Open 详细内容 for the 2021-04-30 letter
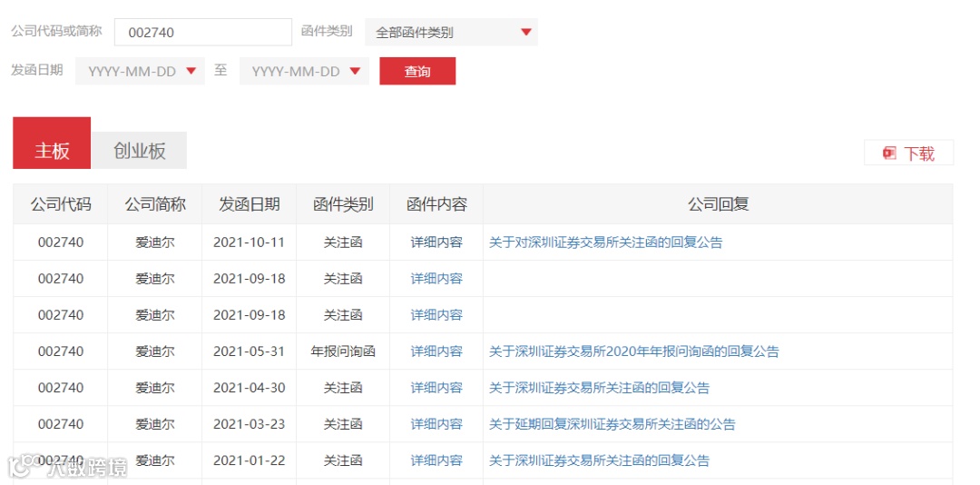The image size is (980, 485). coord(436,388)
